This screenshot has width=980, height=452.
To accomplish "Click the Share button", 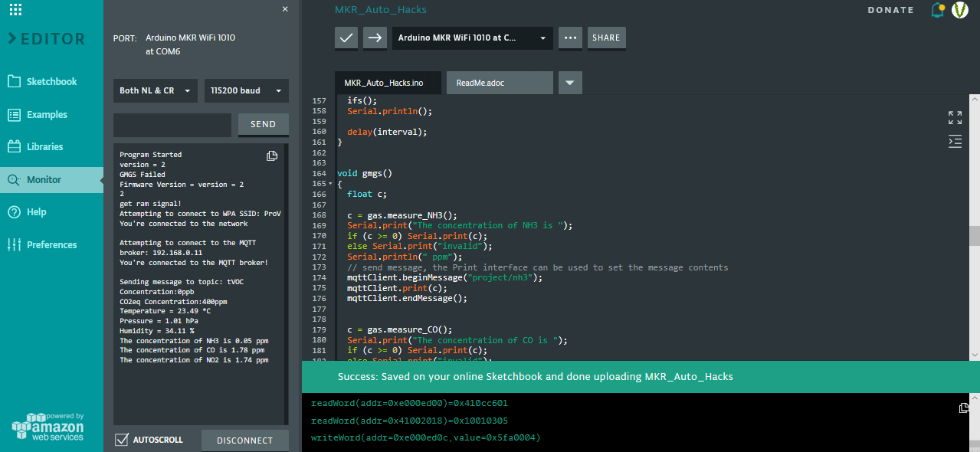I will coord(606,38).
